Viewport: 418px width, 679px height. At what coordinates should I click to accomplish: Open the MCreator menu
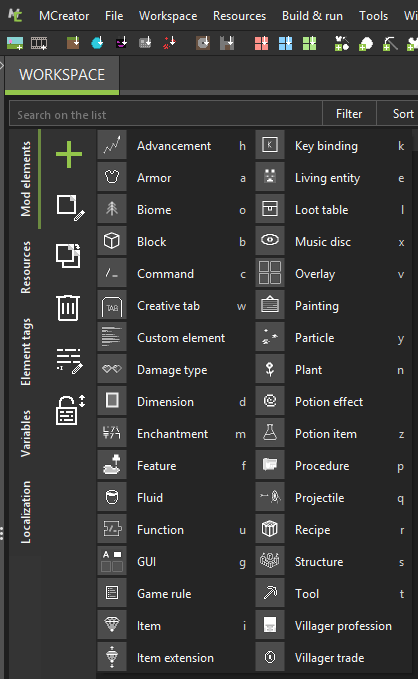[x=64, y=16]
